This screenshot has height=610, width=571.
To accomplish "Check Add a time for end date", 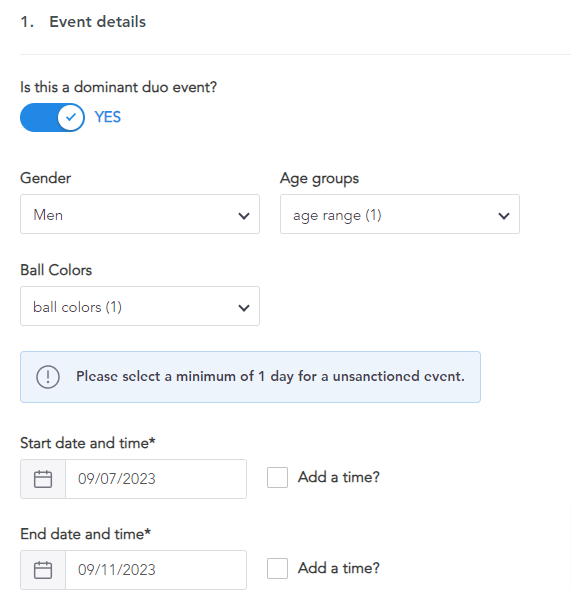I will [277, 568].
